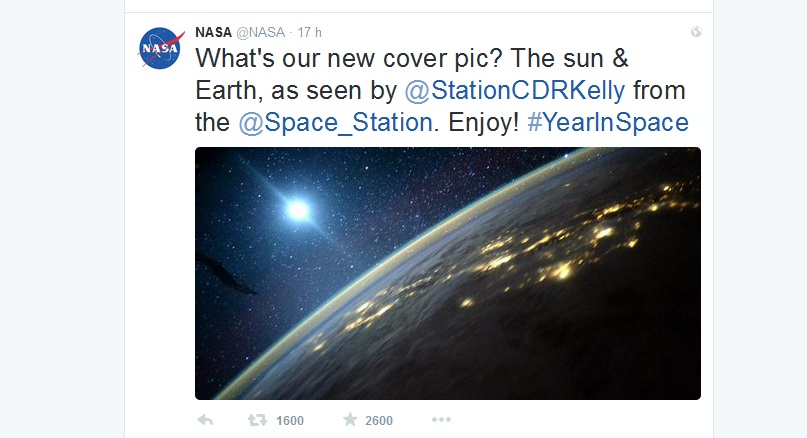Reply to the NASA tweet

(205, 420)
